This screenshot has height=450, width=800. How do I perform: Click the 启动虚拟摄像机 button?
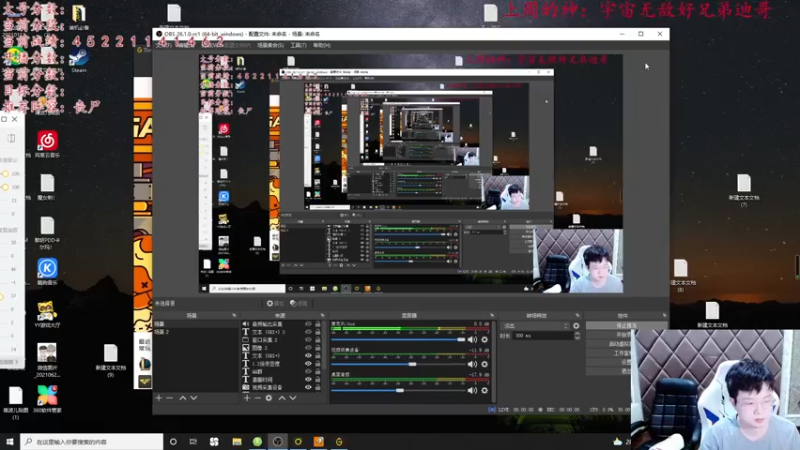(x=608, y=344)
